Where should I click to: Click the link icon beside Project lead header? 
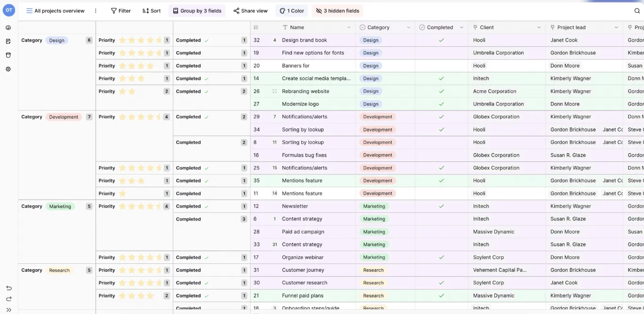pos(552,27)
